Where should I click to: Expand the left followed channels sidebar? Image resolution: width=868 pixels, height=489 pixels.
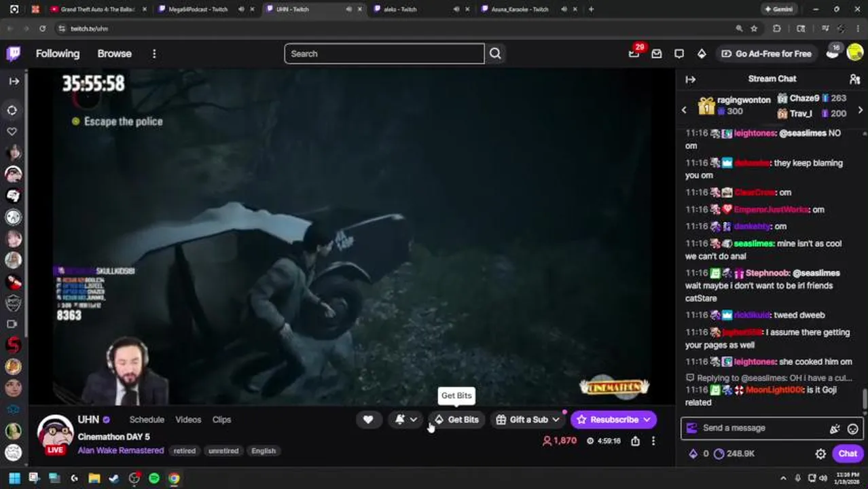[14, 81]
